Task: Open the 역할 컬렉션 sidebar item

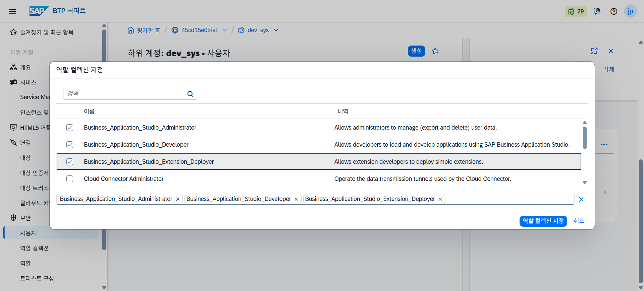Action: pyautogui.click(x=34, y=248)
